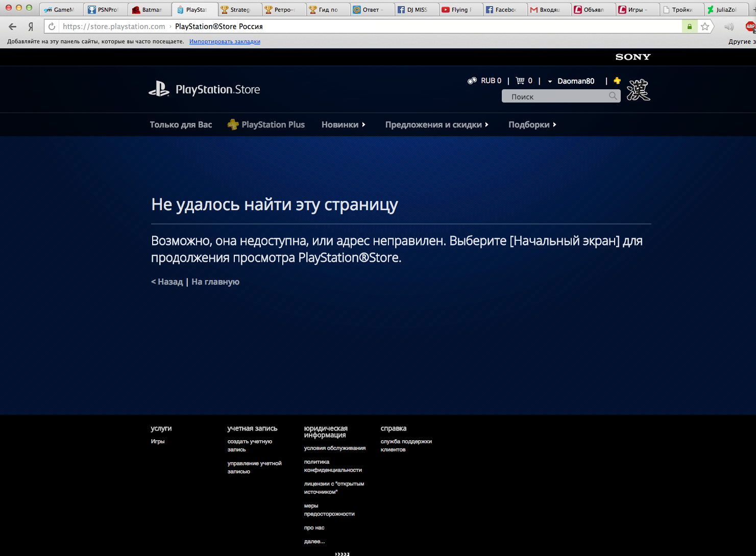Viewport: 756px width, 556px height.
Task: Click the user avatar kanji image
Action: coord(639,90)
